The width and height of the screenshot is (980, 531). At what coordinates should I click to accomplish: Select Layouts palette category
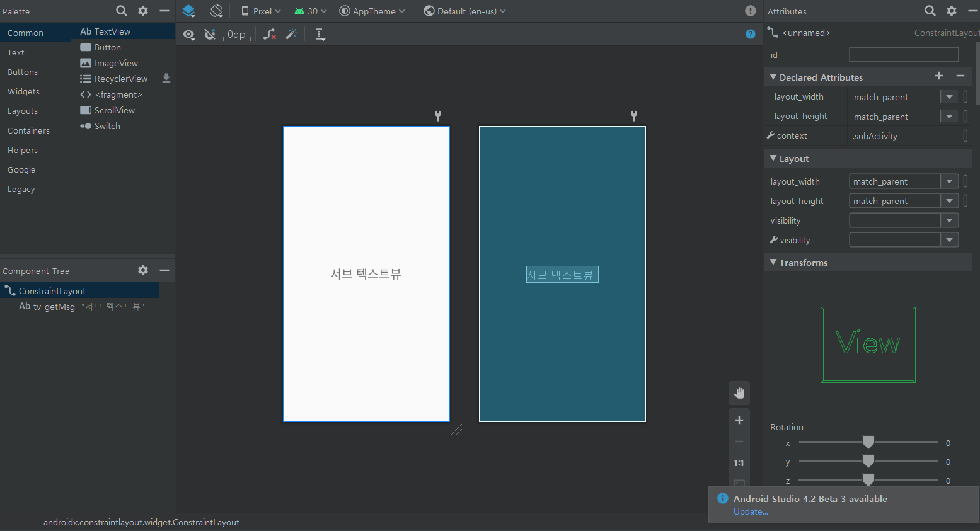click(x=35, y=111)
